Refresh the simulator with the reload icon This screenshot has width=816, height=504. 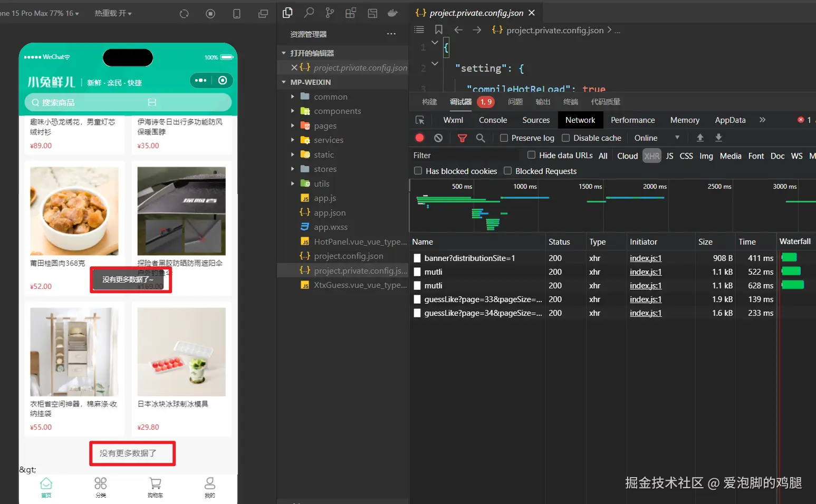pyautogui.click(x=184, y=14)
